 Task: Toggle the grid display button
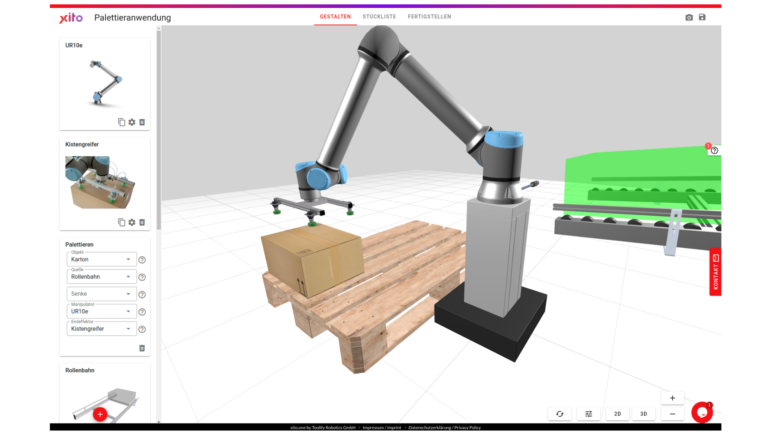point(589,413)
